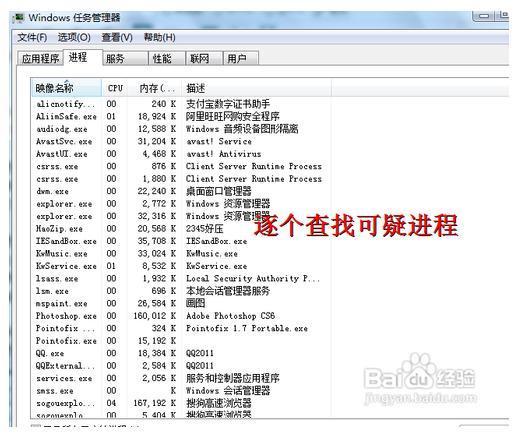The image size is (528, 438).
Task: Sort by 描述 column header
Action: 256,88
